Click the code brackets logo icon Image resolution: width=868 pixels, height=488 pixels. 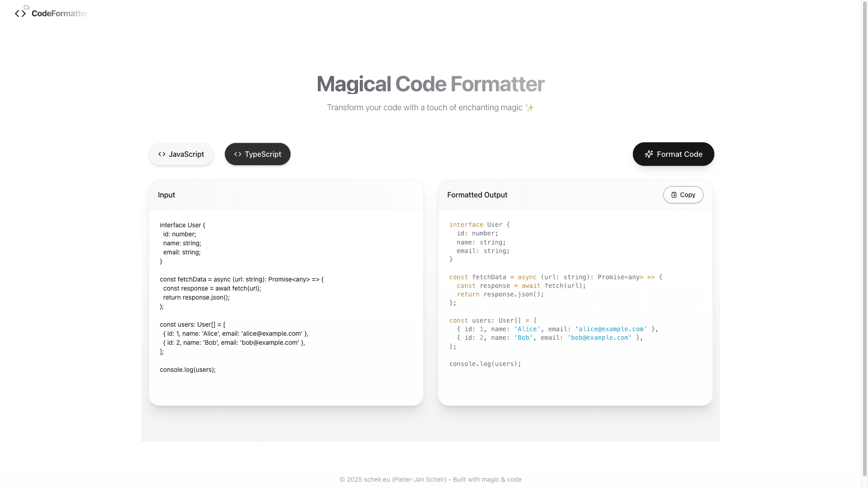click(20, 13)
